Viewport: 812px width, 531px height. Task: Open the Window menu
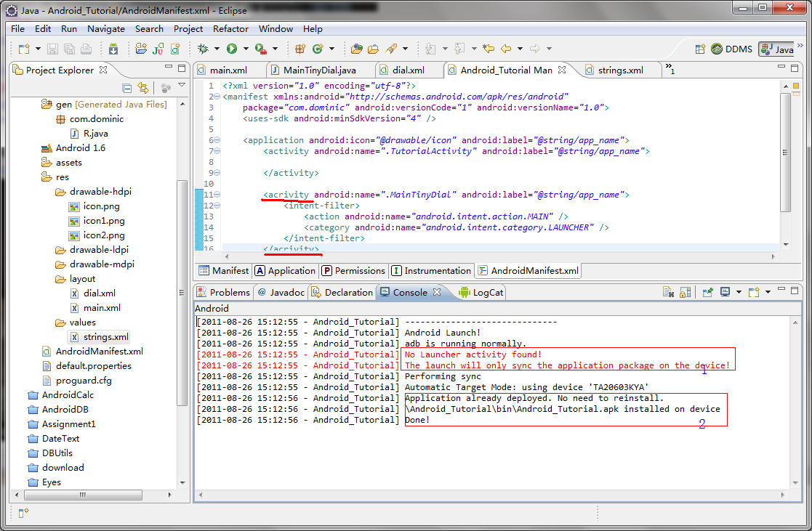pyautogui.click(x=276, y=29)
